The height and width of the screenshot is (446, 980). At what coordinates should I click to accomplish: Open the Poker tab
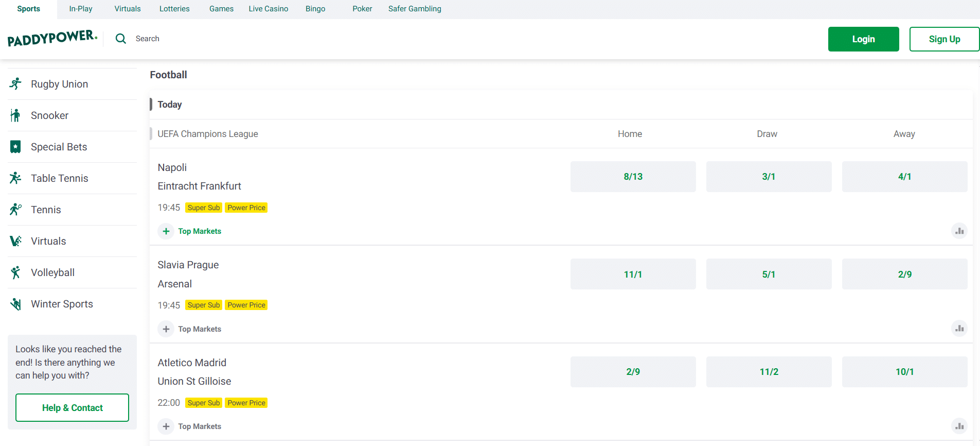click(x=362, y=9)
